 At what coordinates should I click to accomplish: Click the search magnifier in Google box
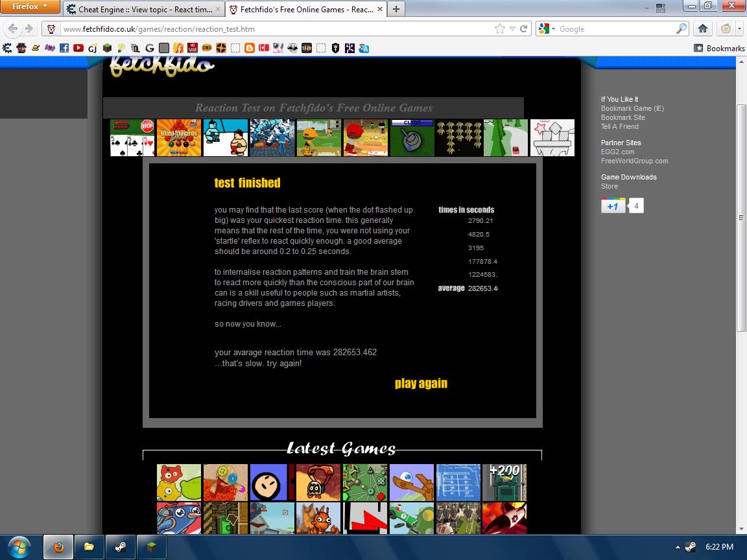682,29
